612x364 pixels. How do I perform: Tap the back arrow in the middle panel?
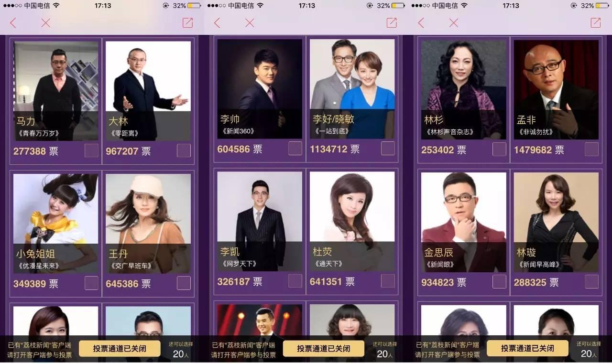pos(217,22)
